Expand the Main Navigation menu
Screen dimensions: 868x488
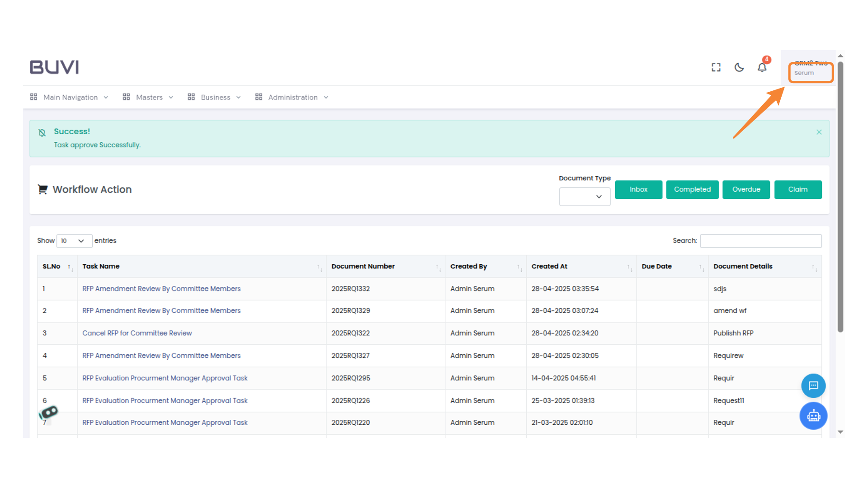coord(70,97)
